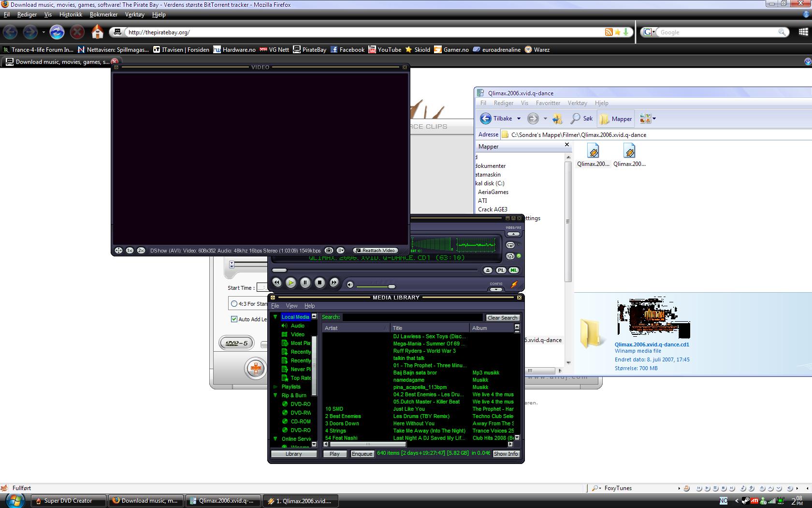Set video zoom to 1x
The height and width of the screenshot is (508, 812).
[x=130, y=250]
